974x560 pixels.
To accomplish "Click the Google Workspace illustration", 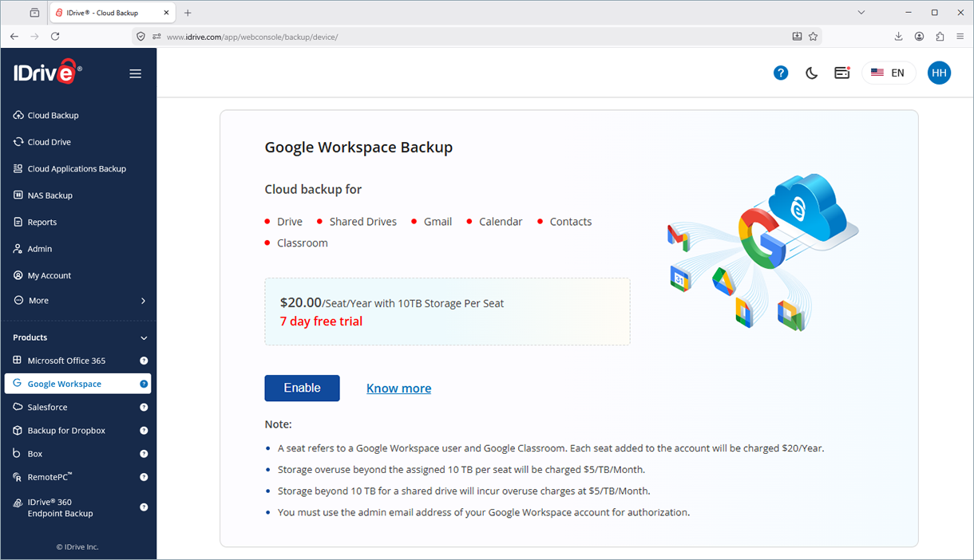I will click(763, 253).
